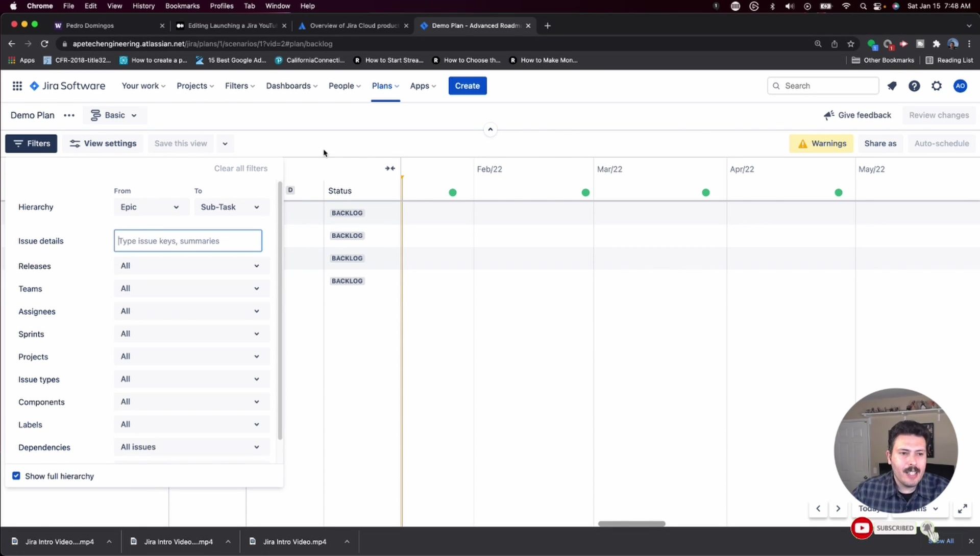Open the top navigation Filters menu
This screenshot has height=556, width=980.
tap(240, 86)
